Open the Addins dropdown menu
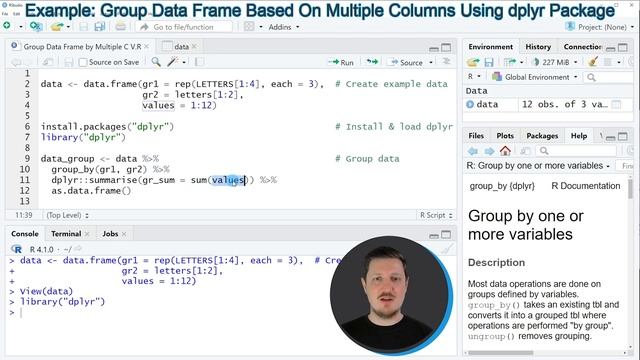This screenshot has width=640, height=360. click(284, 27)
